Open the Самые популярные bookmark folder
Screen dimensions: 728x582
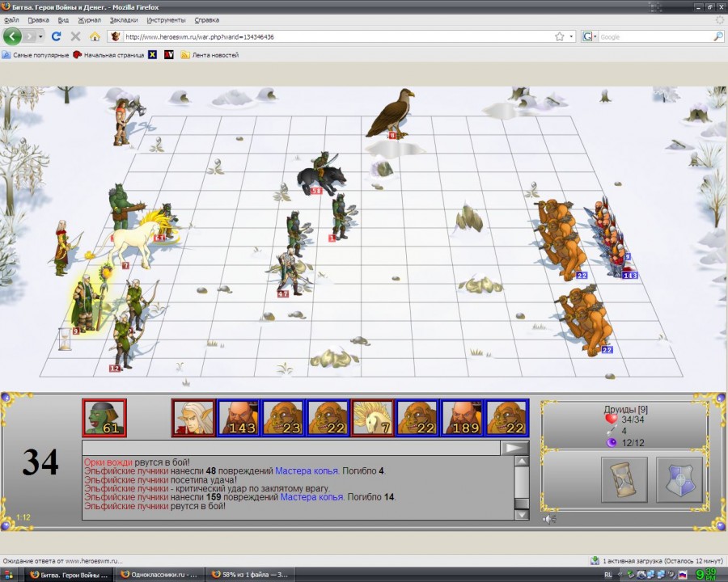36,55
